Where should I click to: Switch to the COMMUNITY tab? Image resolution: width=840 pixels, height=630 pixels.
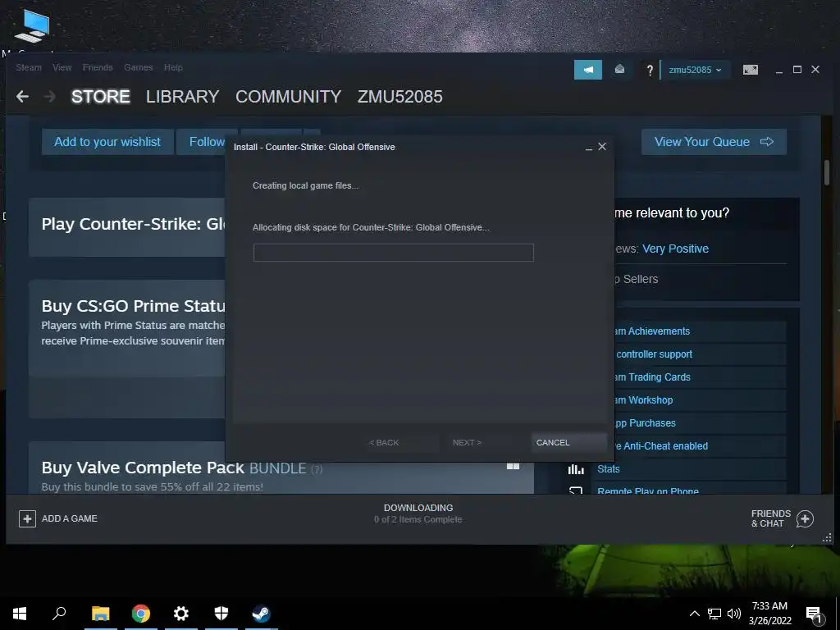(x=288, y=97)
